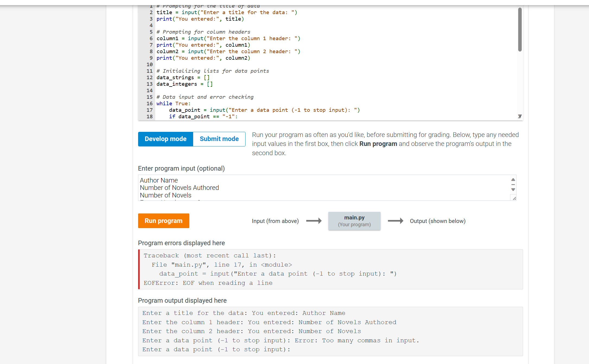
Task: Select the Develop mode tab
Action: tap(165, 139)
